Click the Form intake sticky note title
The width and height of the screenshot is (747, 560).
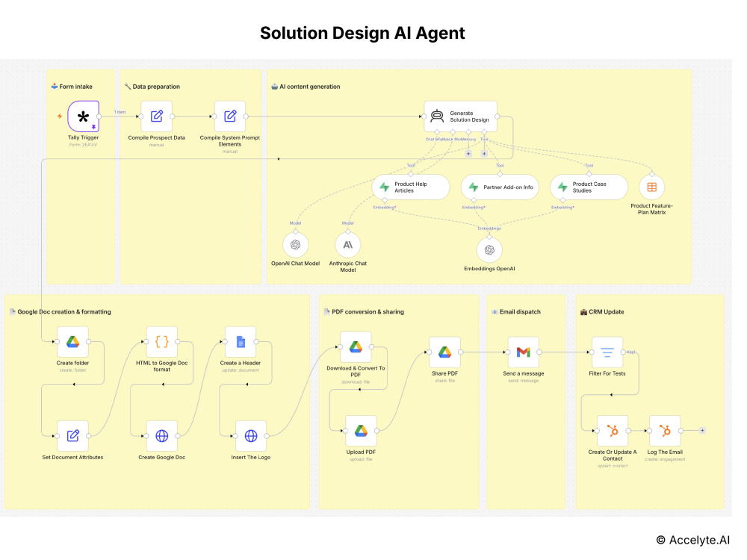(75, 87)
